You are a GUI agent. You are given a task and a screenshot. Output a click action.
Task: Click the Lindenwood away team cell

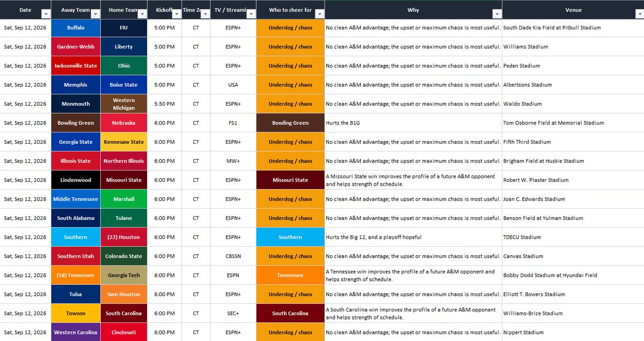point(76,180)
